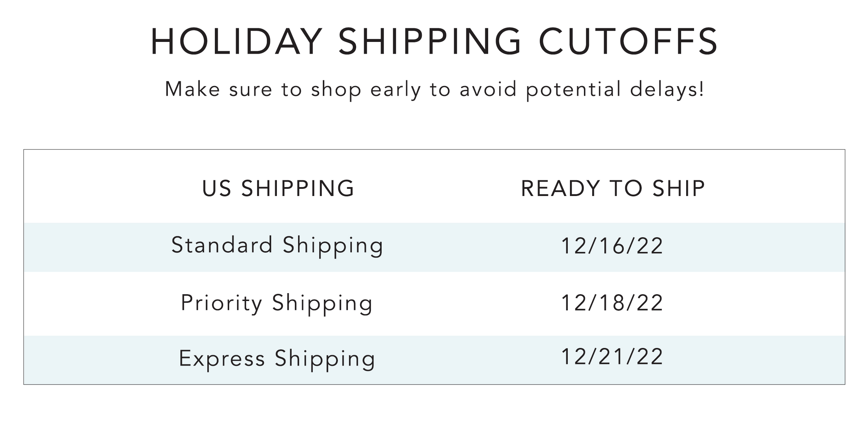
Task: Select the Priority Shipping row label
Action: coord(277,304)
